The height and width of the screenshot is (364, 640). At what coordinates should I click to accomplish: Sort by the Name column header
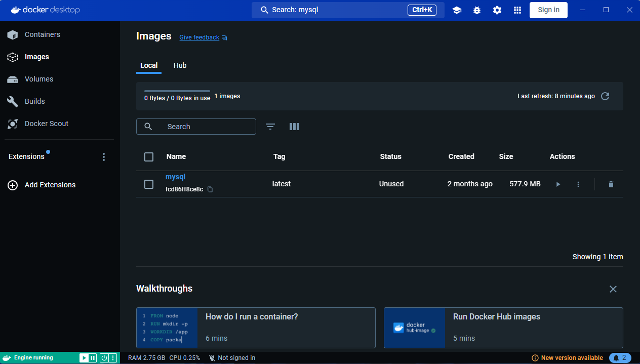(176, 156)
